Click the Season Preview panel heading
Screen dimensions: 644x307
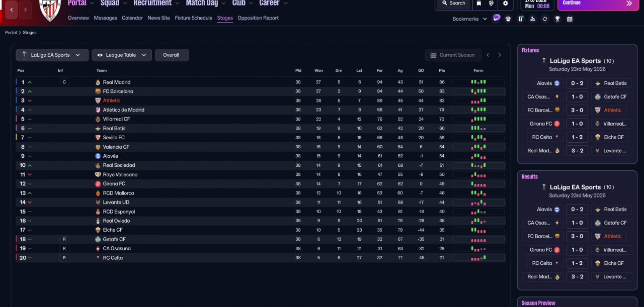538,303
